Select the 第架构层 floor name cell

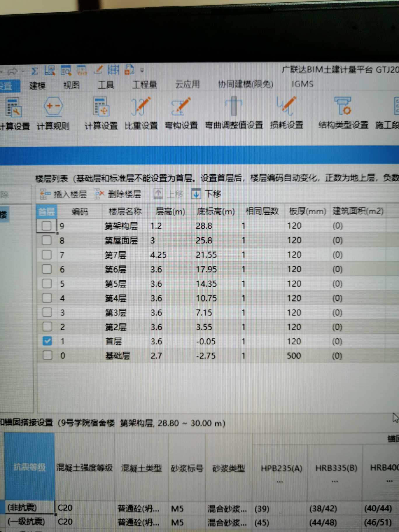[125, 226]
